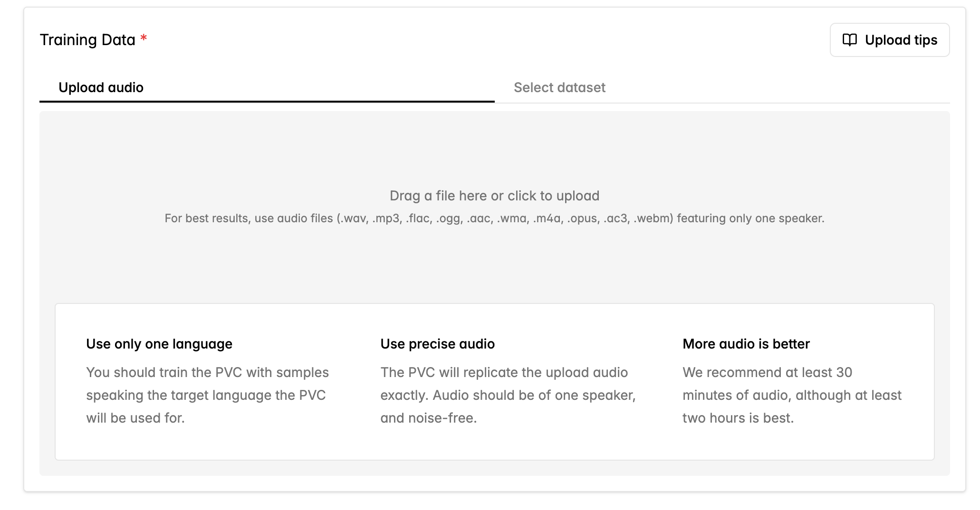Click the supported audio formats description line
980x510 pixels.
494,218
